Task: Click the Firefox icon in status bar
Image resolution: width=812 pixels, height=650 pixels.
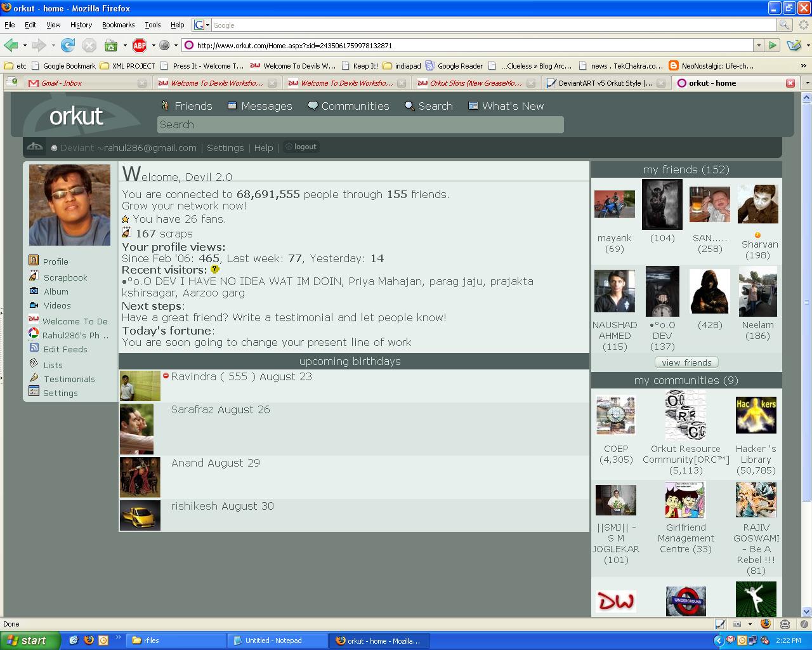Action: [766, 624]
